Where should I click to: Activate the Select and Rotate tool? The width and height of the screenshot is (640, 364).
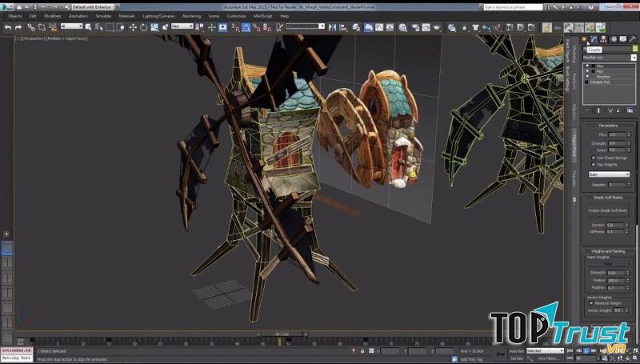(143, 26)
